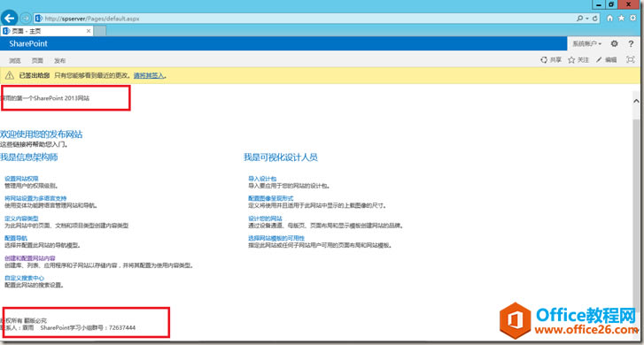
Task: Click the page scrollbar up arrow
Action: (636, 101)
